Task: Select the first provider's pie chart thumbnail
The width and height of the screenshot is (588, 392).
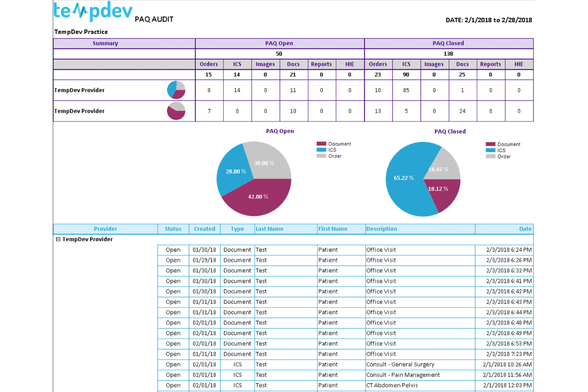Action: [x=176, y=90]
